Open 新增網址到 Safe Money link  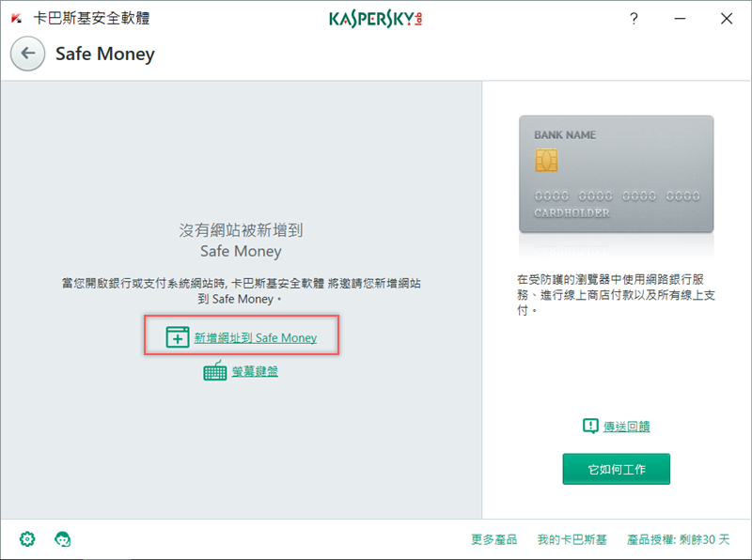(255, 338)
